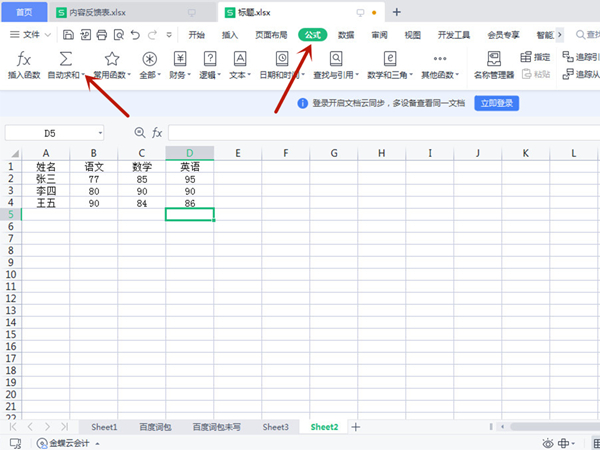Select column D header

tap(189, 153)
